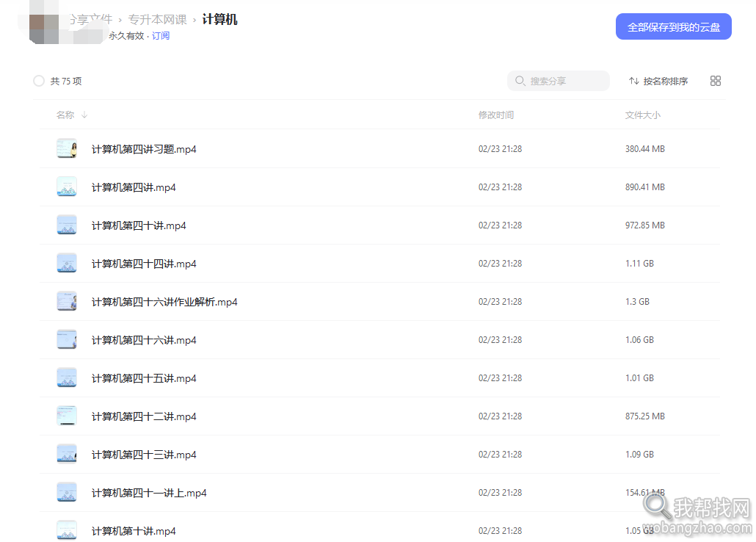Open file 计算机第四十讲.mp4
The height and width of the screenshot is (542, 756).
139,225
